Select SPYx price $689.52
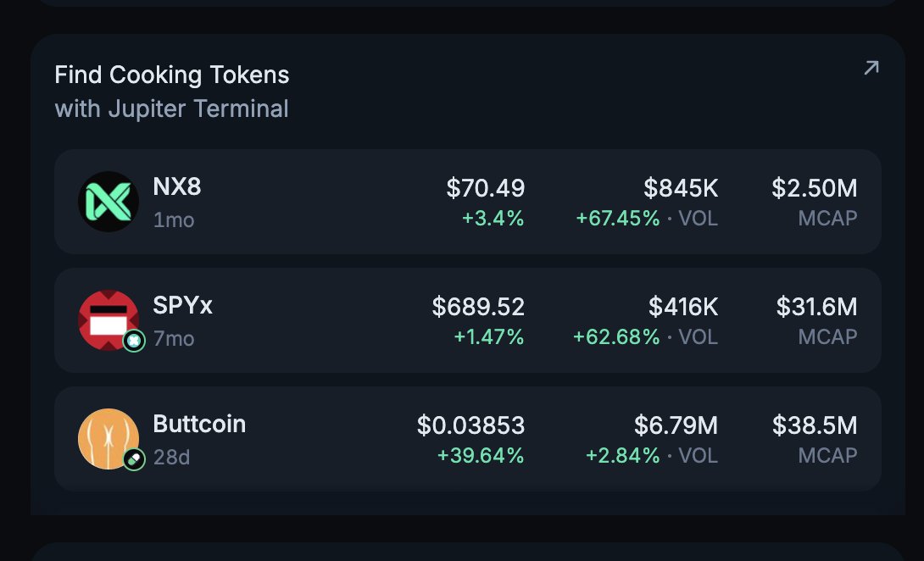 (478, 307)
